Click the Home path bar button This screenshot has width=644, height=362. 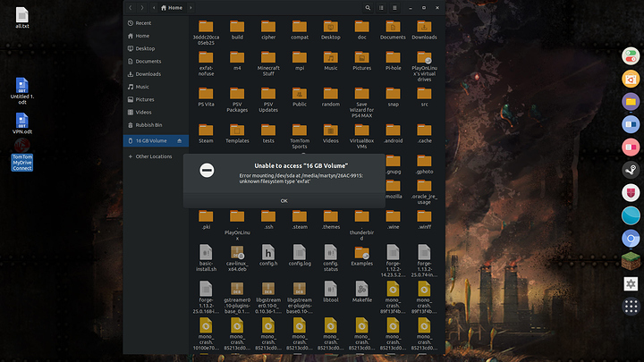[171, 7]
